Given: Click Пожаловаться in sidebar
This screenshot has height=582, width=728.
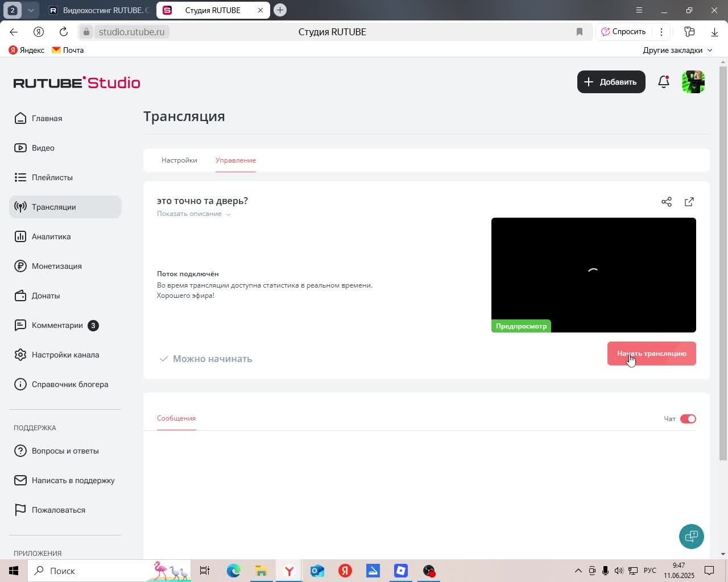Looking at the screenshot, I should coord(65,510).
